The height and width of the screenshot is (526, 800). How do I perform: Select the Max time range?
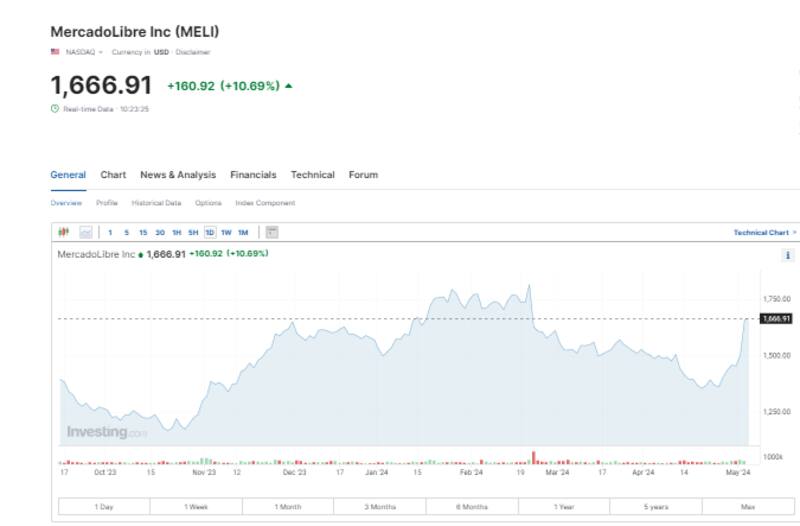[x=747, y=507]
